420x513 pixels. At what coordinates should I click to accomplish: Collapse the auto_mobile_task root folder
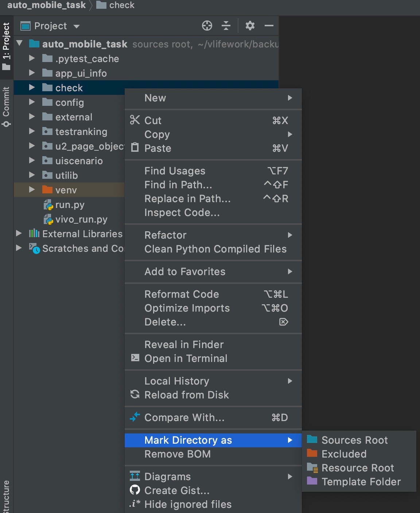click(20, 43)
